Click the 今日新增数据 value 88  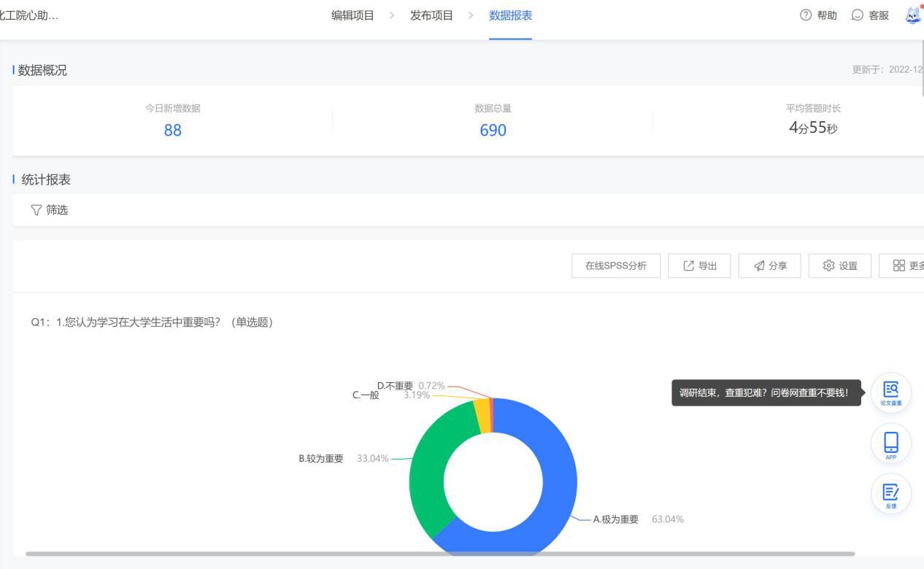pos(172,130)
